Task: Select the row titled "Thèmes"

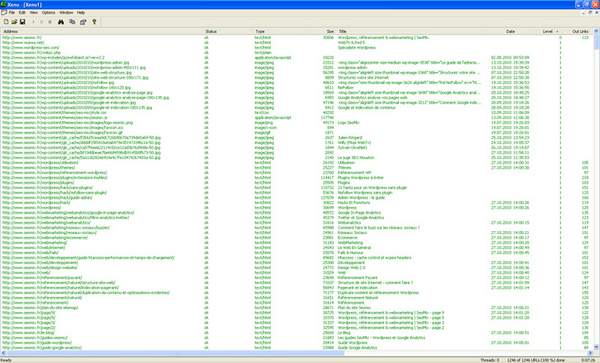Action: [x=297, y=168]
